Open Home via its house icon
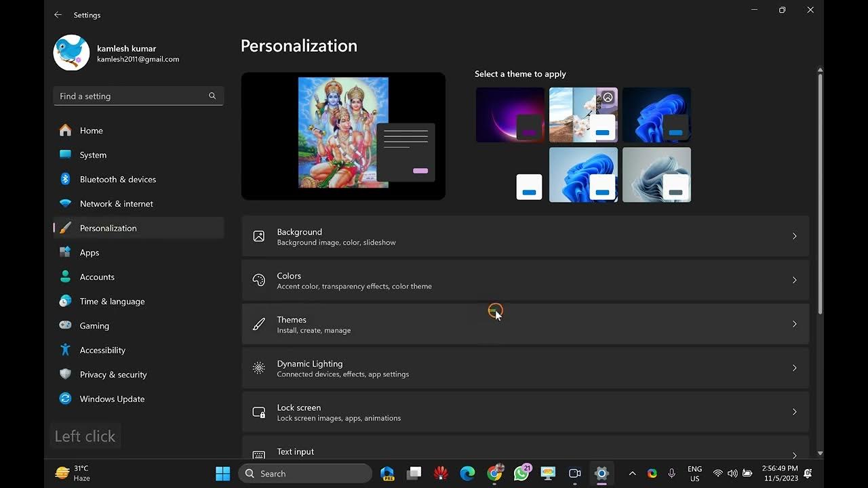Viewport: 868px width, 488px height. (x=65, y=130)
